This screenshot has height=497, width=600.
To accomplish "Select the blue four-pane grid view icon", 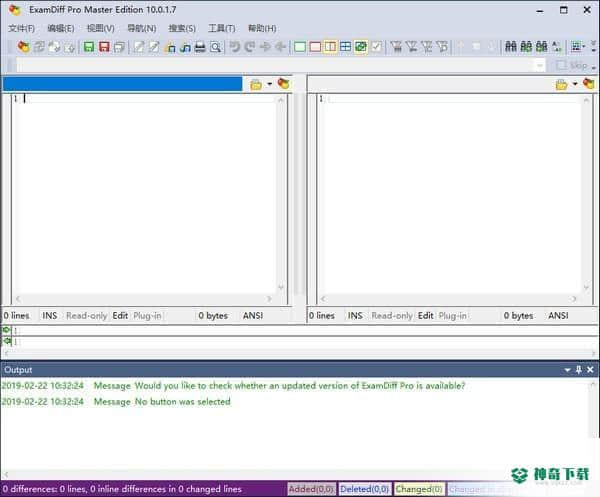I will (346, 47).
